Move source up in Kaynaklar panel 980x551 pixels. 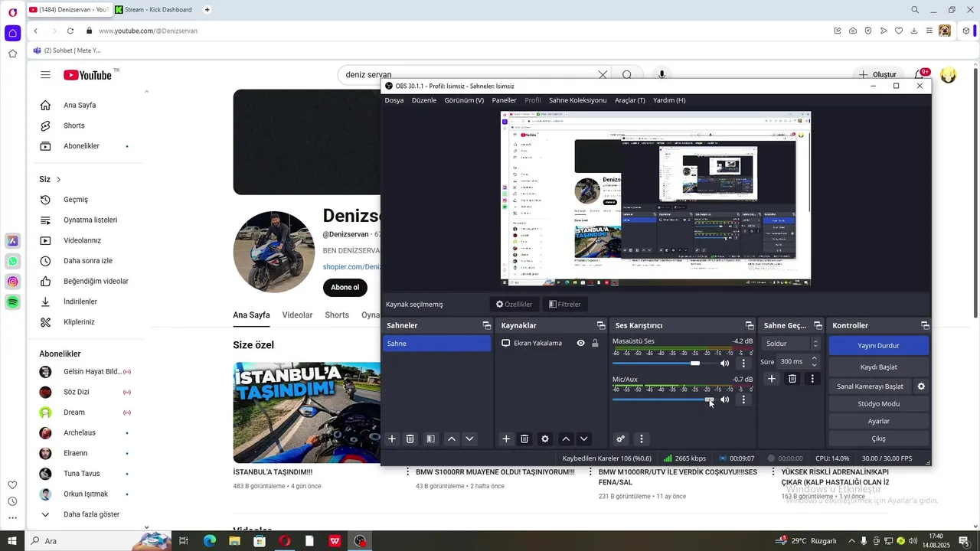[566, 439]
